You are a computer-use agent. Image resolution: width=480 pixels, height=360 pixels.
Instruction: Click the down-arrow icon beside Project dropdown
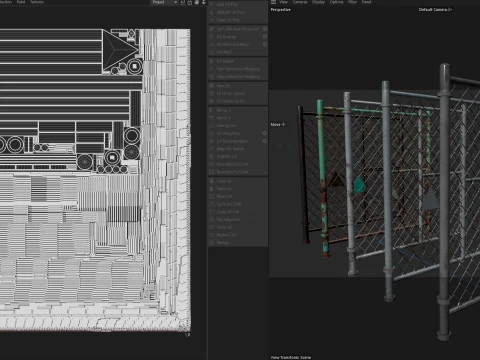(x=203, y=2)
